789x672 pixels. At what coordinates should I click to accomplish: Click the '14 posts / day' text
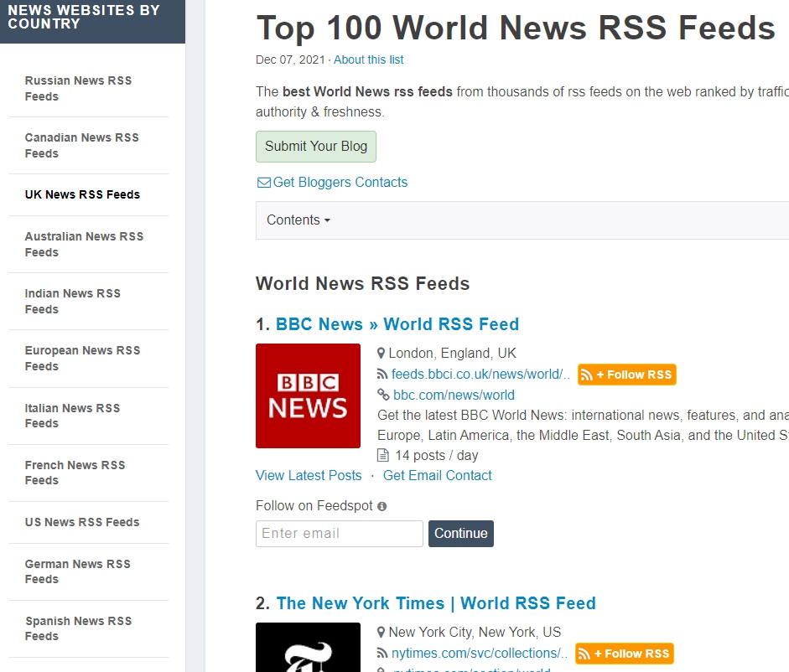[x=436, y=455]
